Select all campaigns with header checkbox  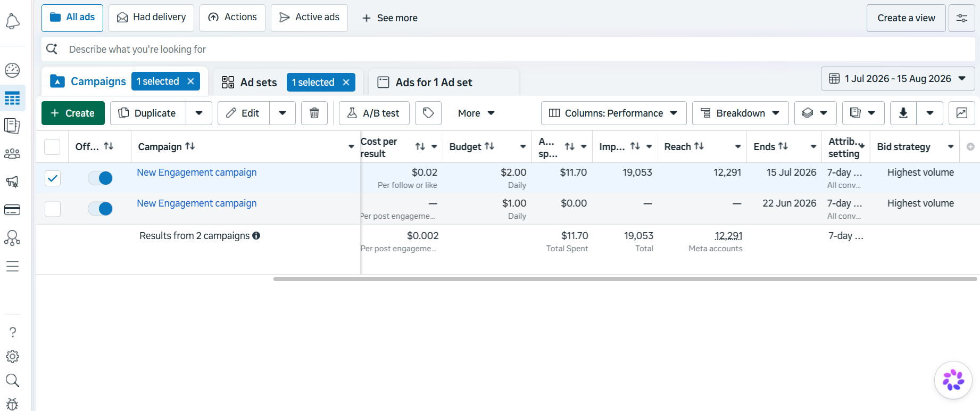point(52,146)
